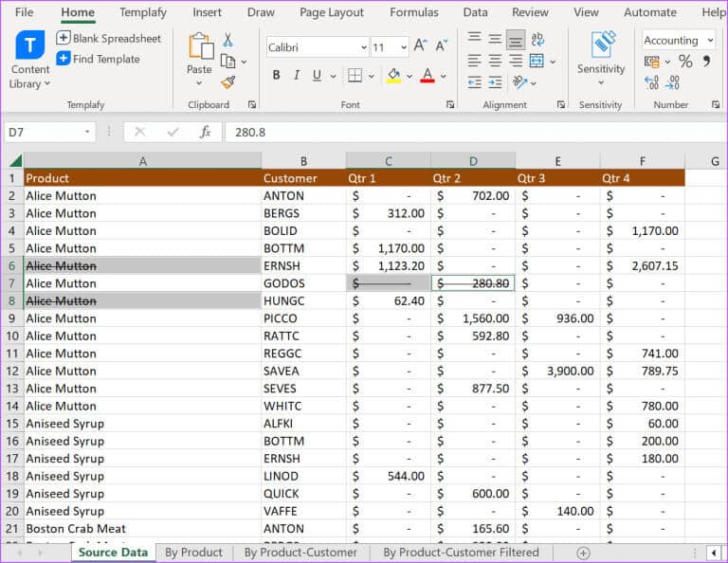
Task: Toggle Italic formatting
Action: click(296, 76)
